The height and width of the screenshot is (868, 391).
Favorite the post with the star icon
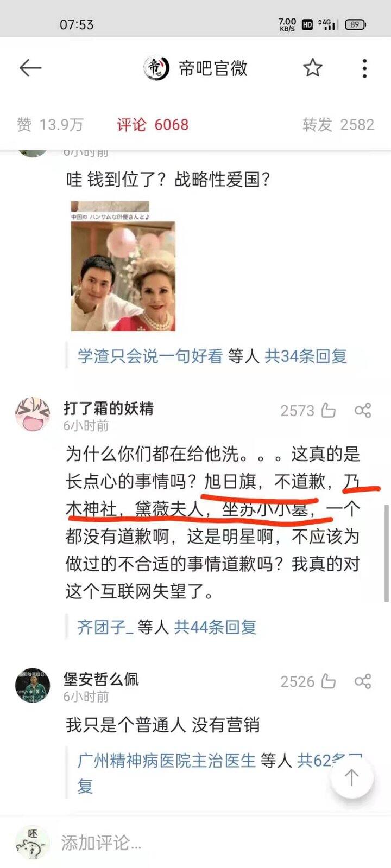(x=312, y=68)
